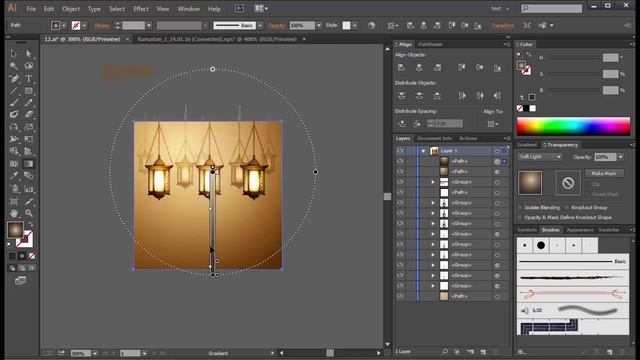Click Create New Layer icon in Layers panel
640x360 pixels.
tap(483, 351)
